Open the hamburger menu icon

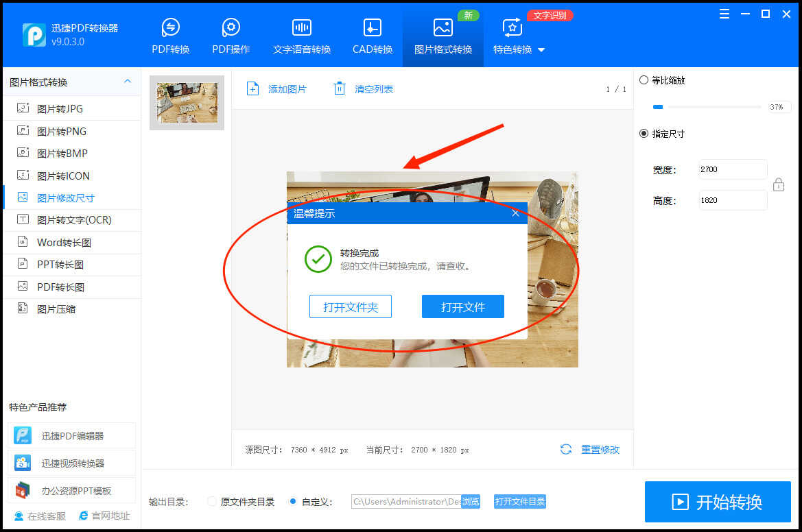coord(724,14)
